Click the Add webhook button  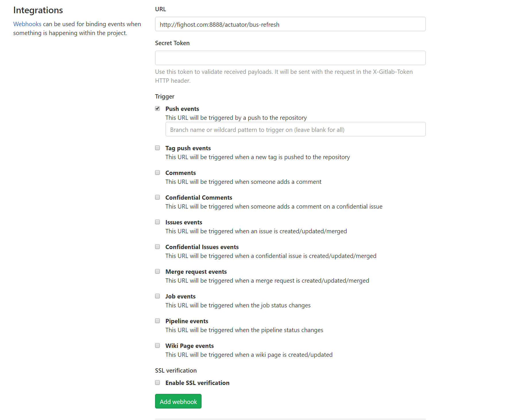[x=178, y=401]
